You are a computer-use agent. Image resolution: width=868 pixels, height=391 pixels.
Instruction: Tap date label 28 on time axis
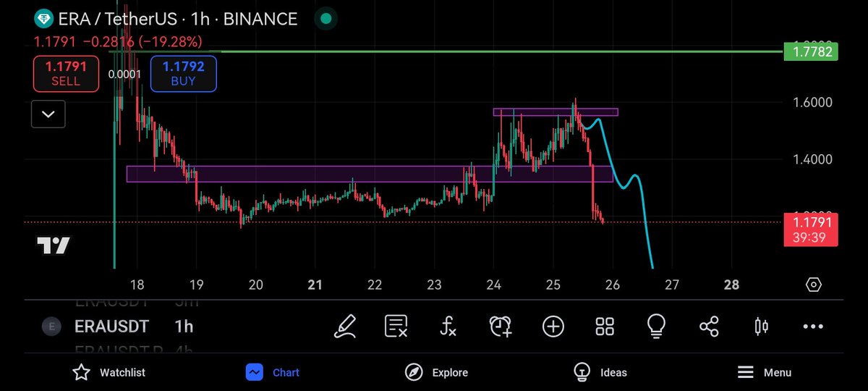[731, 285]
